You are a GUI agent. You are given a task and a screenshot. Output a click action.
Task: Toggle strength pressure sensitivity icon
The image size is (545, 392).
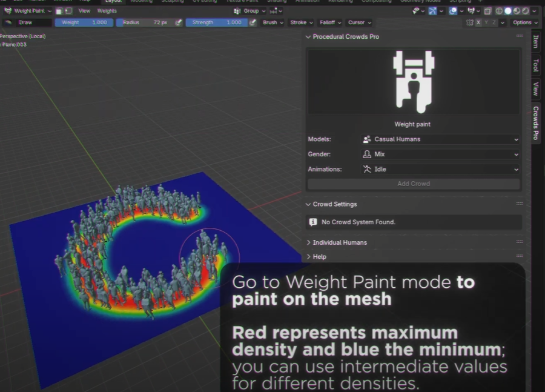point(252,22)
